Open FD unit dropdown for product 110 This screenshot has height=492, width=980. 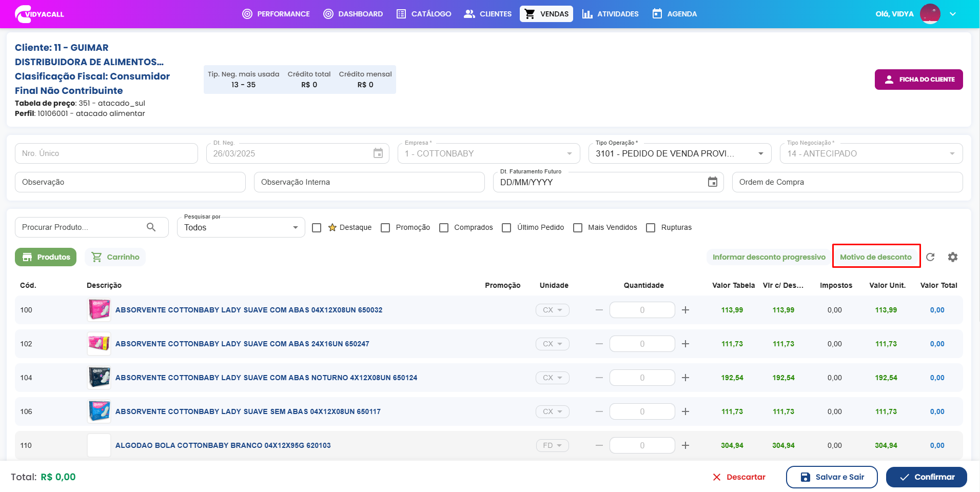click(x=553, y=445)
